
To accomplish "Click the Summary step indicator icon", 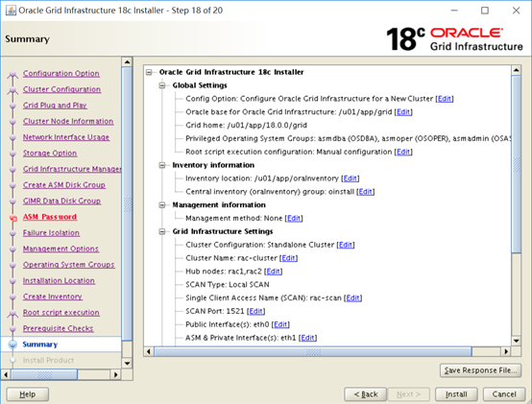I will (12, 345).
